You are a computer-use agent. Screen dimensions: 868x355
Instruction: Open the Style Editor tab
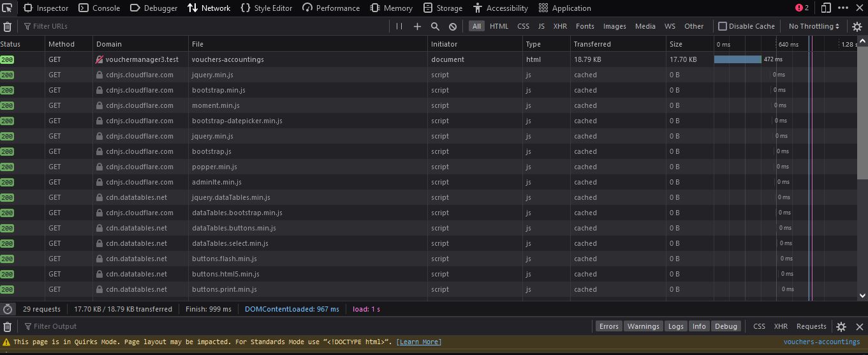(x=267, y=8)
